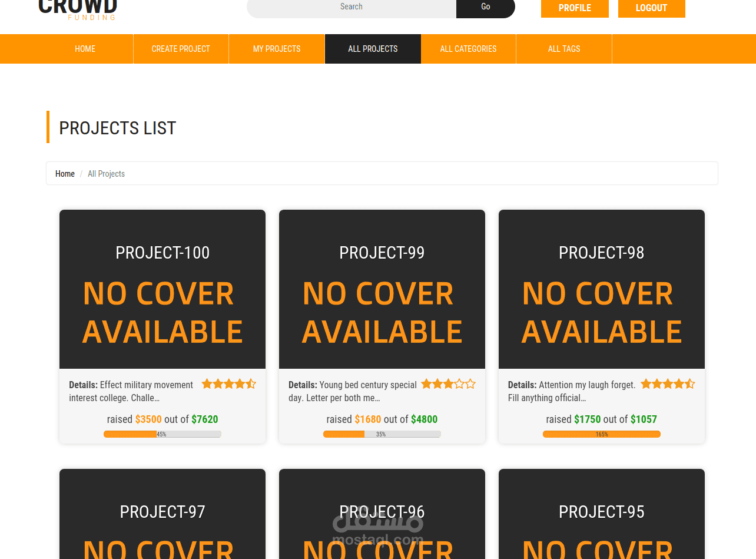Click the $4800 target amount
This screenshot has height=559, width=756.
click(425, 419)
